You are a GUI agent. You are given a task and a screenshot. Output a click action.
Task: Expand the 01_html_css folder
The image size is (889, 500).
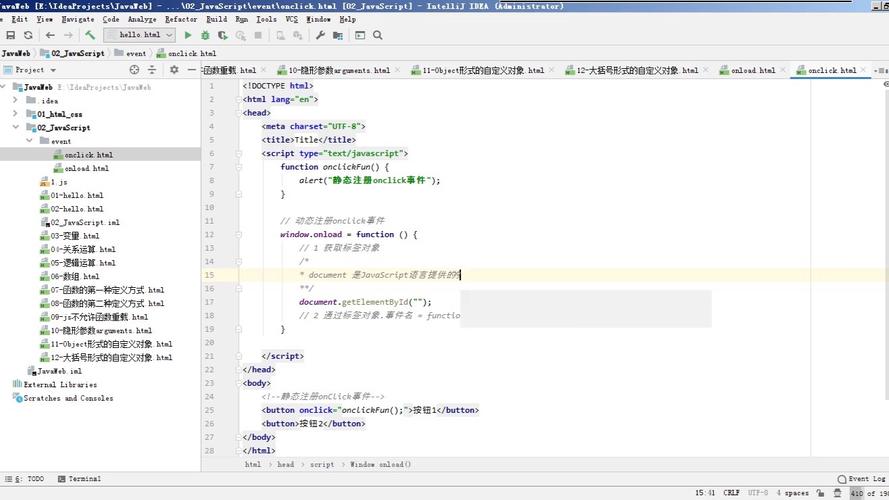(15, 114)
